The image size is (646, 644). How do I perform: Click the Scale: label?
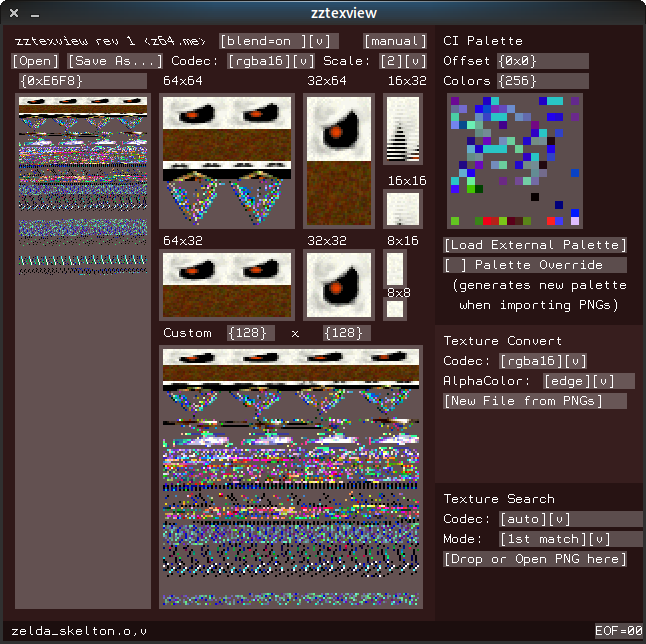(x=346, y=61)
